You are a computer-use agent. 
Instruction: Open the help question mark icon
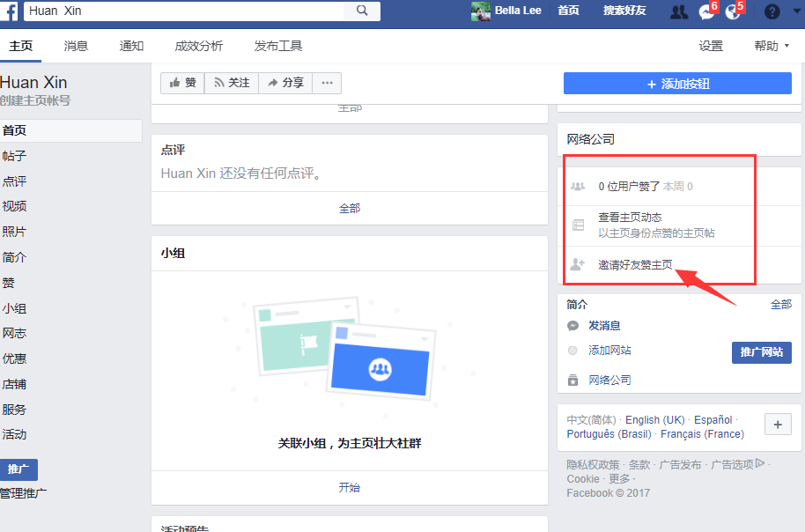[x=772, y=11]
